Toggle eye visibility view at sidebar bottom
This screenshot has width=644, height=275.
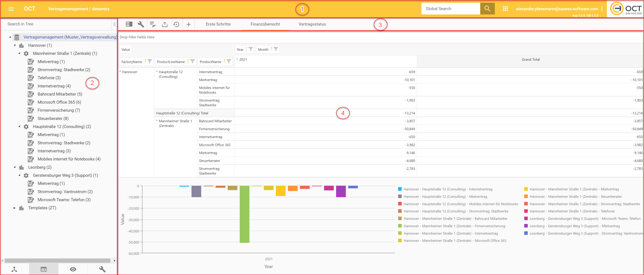73,269
